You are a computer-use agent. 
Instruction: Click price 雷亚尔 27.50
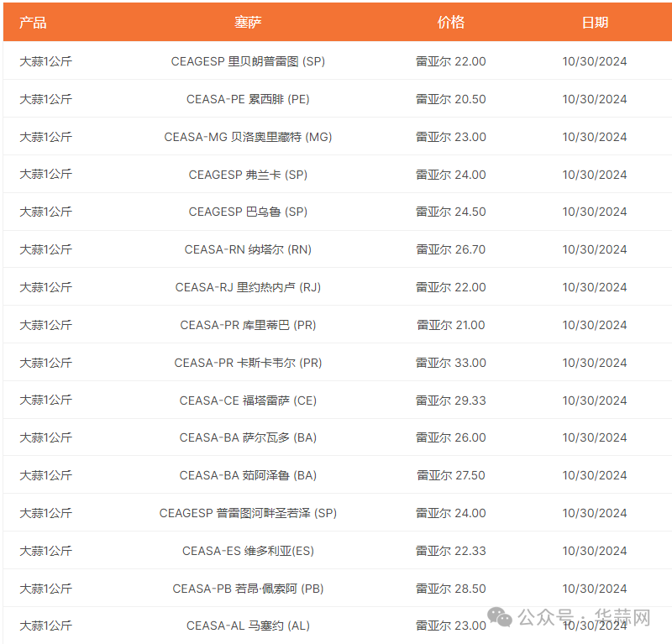(451, 475)
